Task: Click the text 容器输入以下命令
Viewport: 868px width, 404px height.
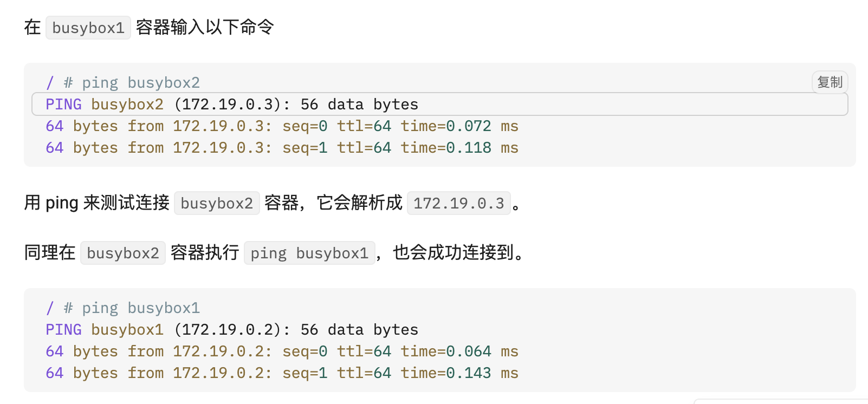Action: click(x=205, y=27)
